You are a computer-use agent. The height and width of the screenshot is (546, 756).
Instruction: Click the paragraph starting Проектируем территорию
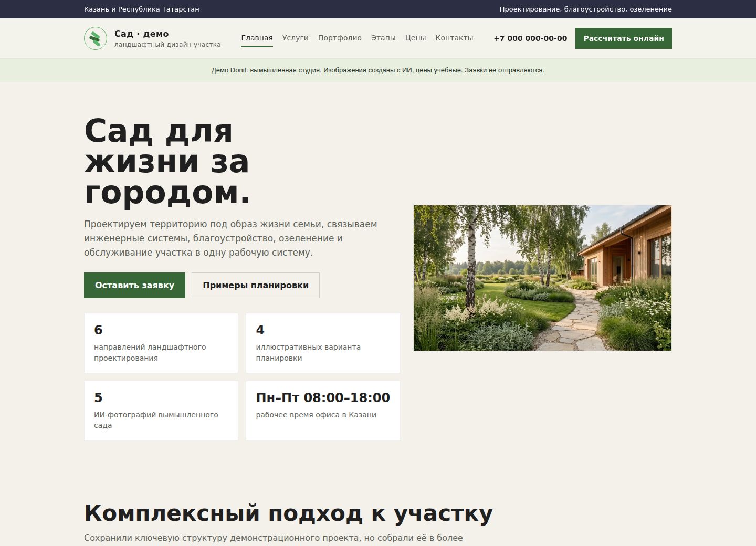[230, 238]
